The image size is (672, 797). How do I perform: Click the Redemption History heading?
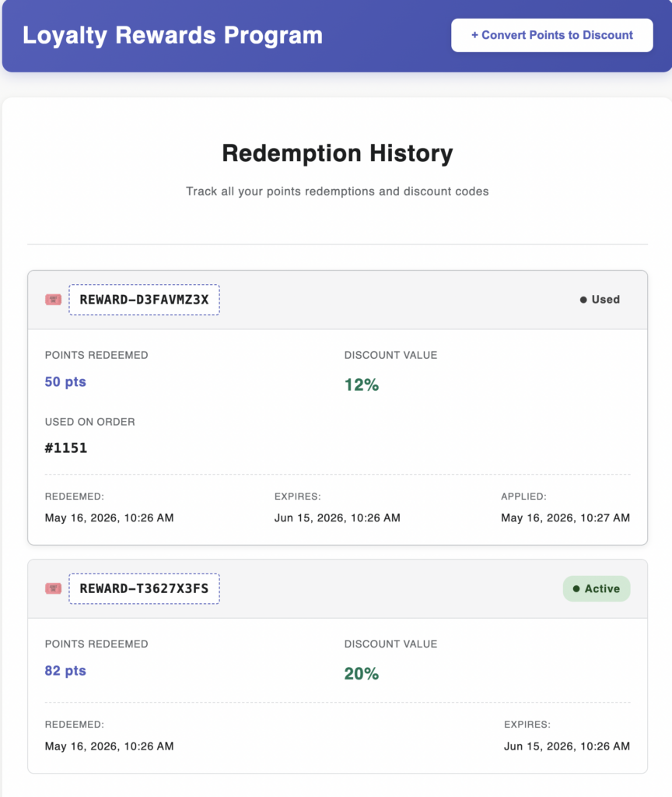click(x=338, y=153)
